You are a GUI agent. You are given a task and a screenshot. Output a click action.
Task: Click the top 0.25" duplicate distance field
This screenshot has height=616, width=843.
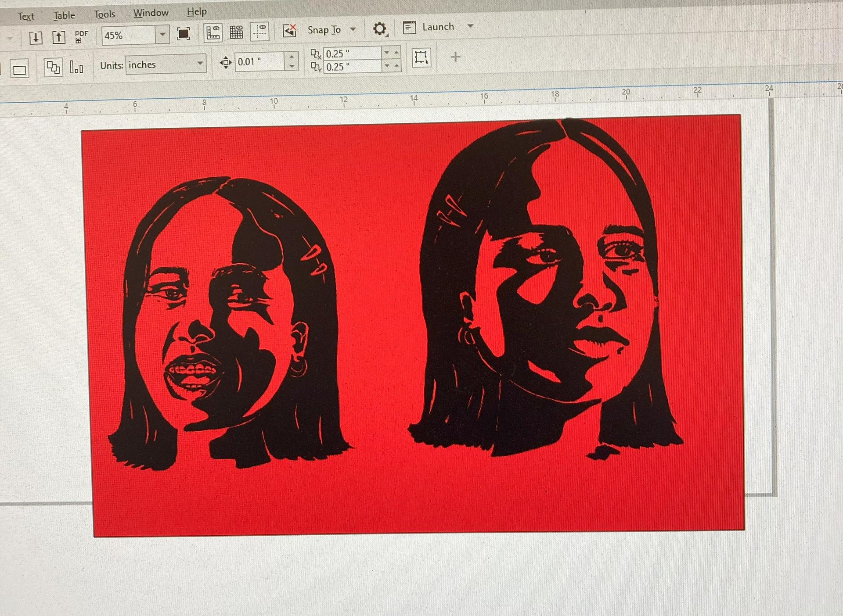coord(353,54)
